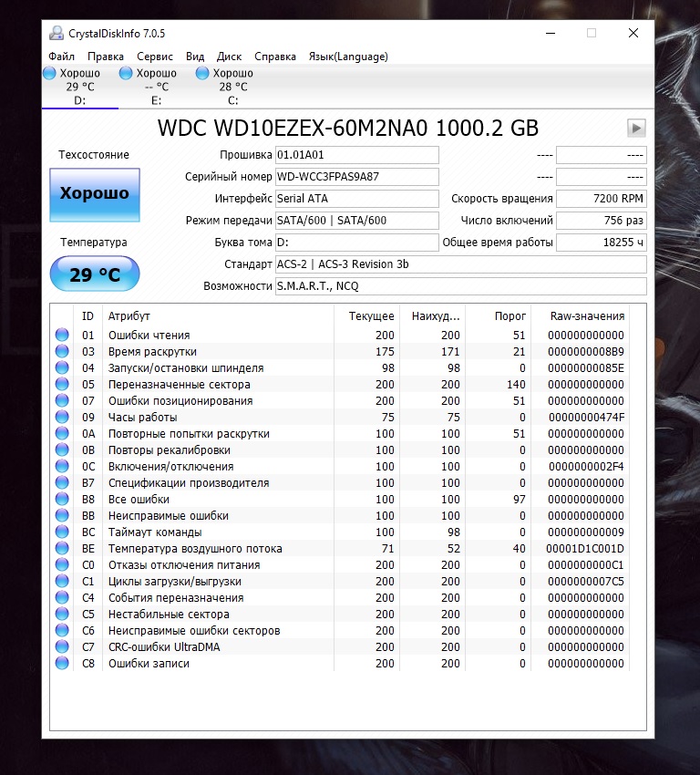Open the Правка menu

pyautogui.click(x=105, y=57)
